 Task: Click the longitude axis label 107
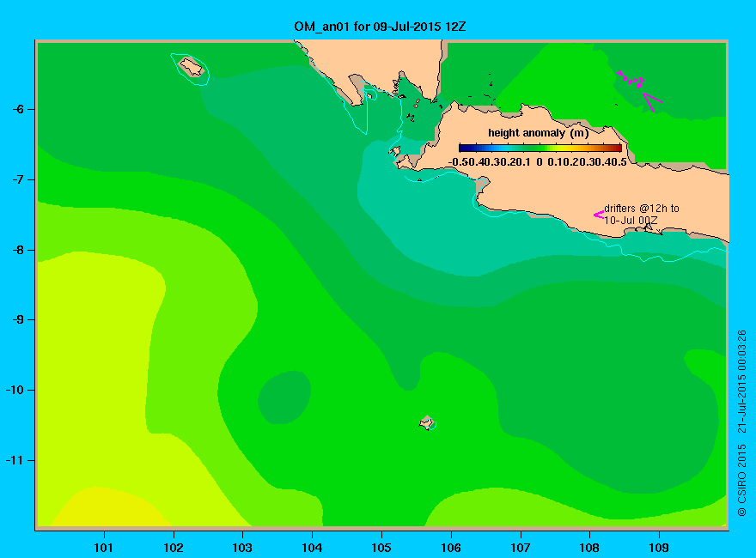coord(521,548)
